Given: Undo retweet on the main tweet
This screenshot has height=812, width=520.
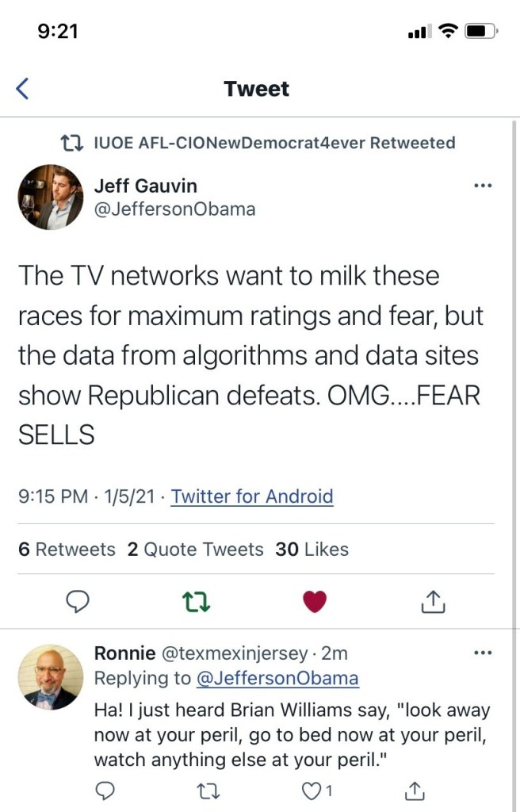Looking at the screenshot, I should point(193,603).
